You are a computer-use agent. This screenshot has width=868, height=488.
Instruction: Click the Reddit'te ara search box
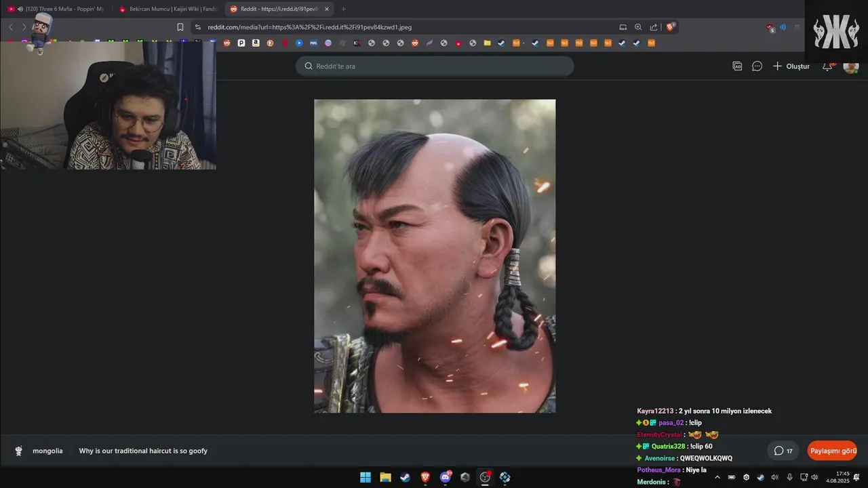[435, 66]
